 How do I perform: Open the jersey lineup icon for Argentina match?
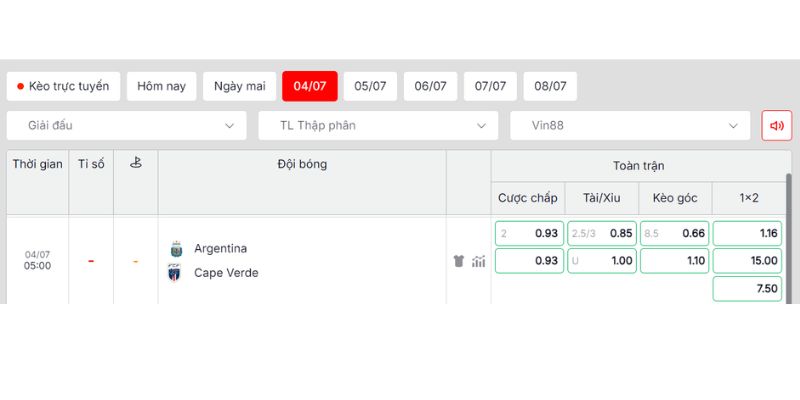[459, 261]
